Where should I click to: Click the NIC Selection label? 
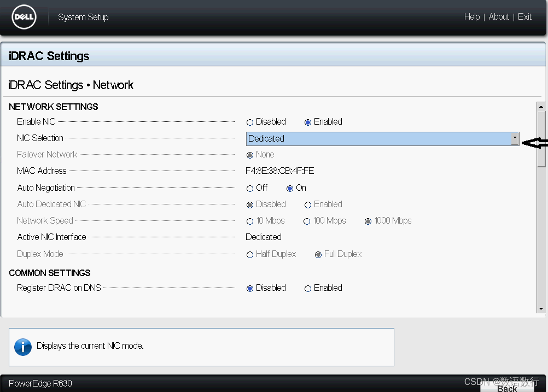coord(40,138)
